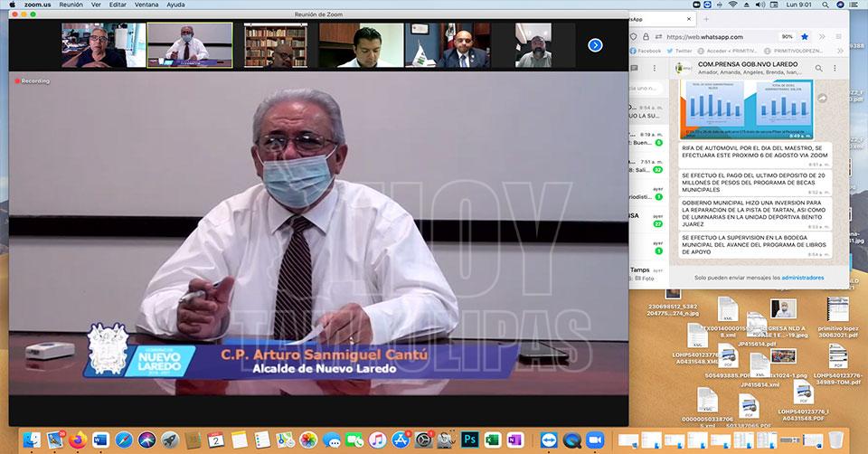Open Finder from the Dock
The image size is (868, 454).
point(31,440)
